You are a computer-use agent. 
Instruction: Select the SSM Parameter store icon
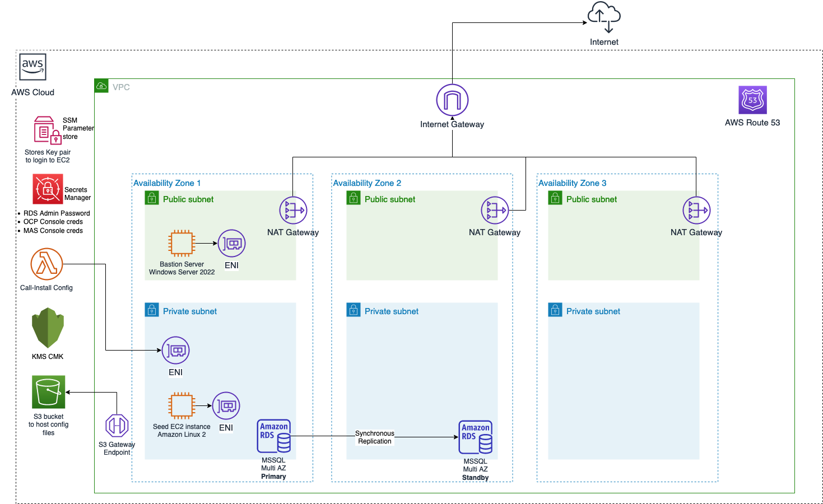48,130
